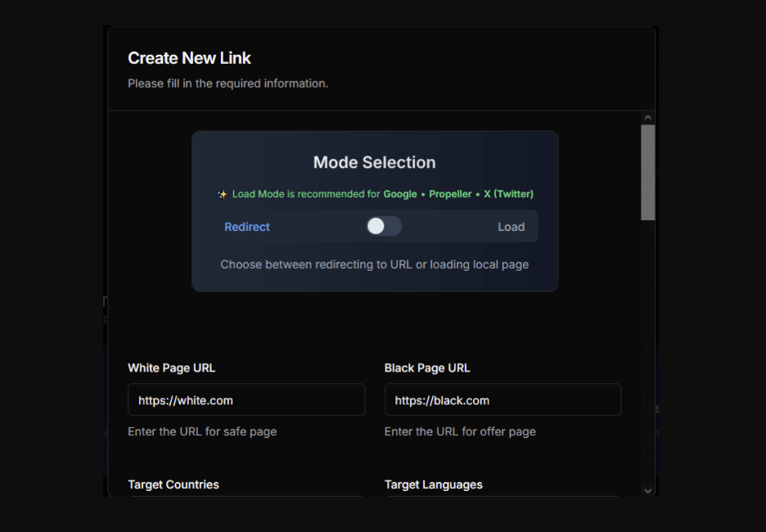Choose the Load mode label
This screenshot has width=766, height=532.
coord(511,227)
